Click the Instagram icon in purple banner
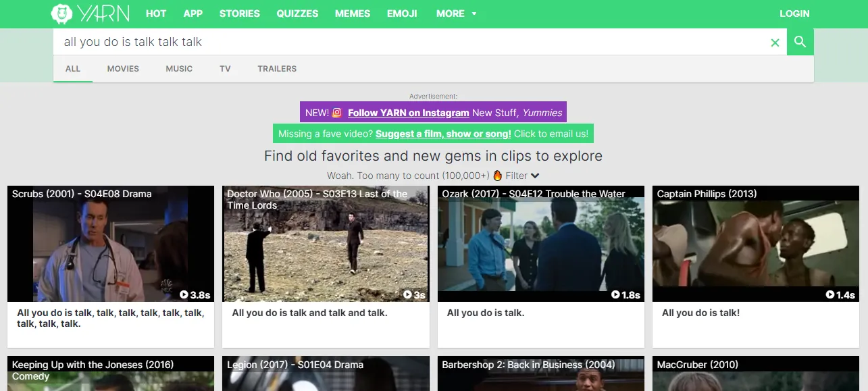The width and height of the screenshot is (868, 391). pos(337,113)
